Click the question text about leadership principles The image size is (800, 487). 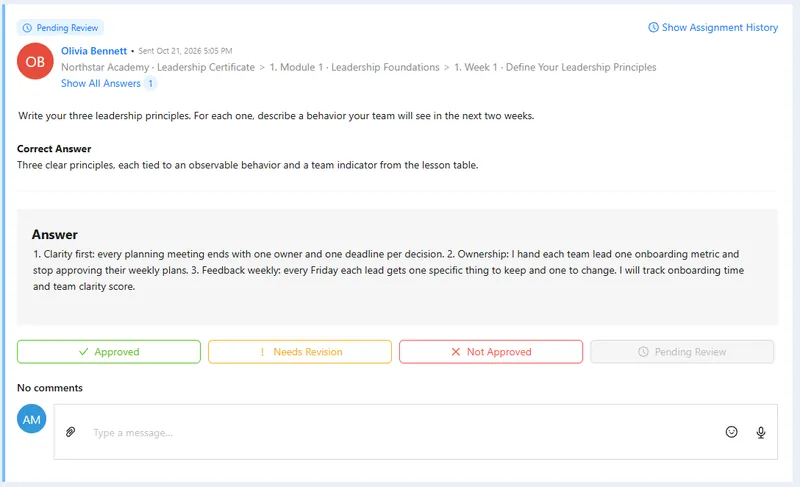pyautogui.click(x=276, y=116)
